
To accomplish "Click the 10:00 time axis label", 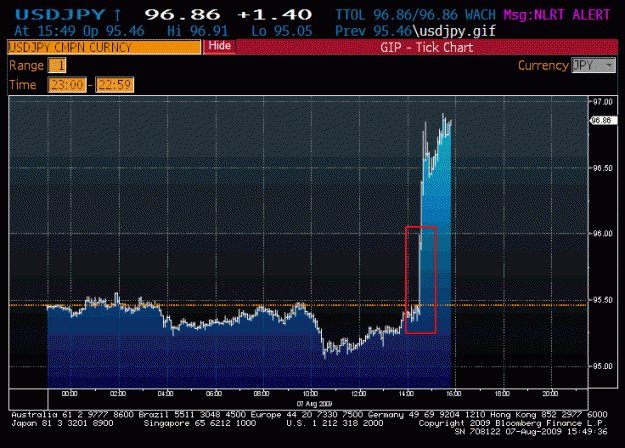I will pyautogui.click(x=310, y=394).
